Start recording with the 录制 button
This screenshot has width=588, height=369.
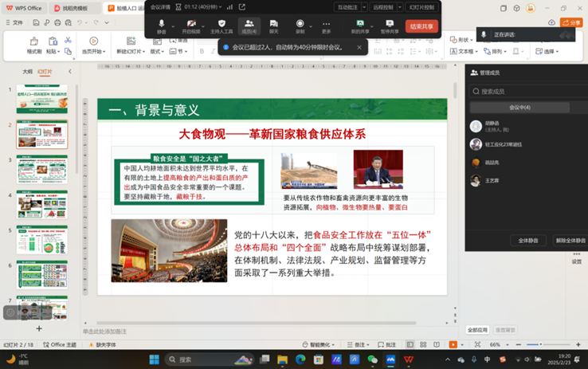300,26
